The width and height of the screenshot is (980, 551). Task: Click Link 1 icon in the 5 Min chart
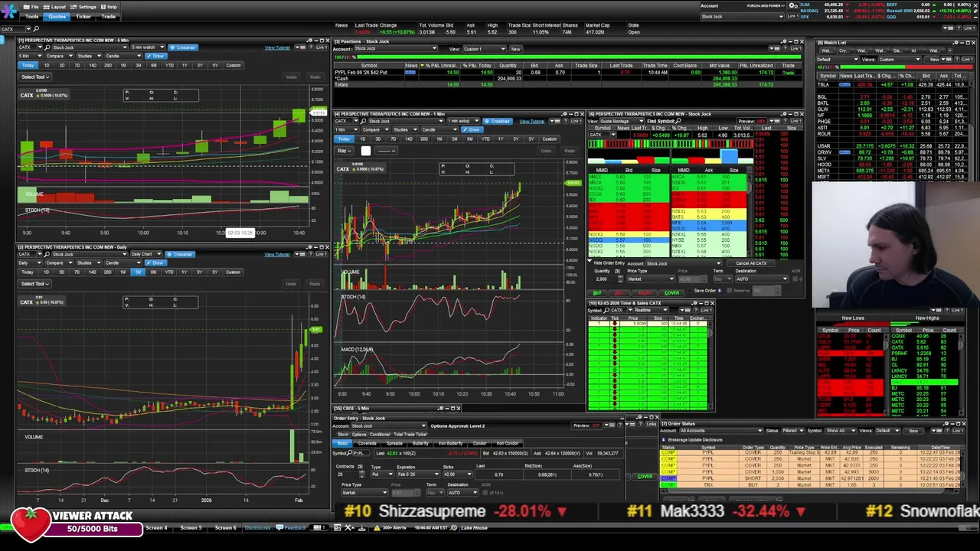[x=321, y=47]
